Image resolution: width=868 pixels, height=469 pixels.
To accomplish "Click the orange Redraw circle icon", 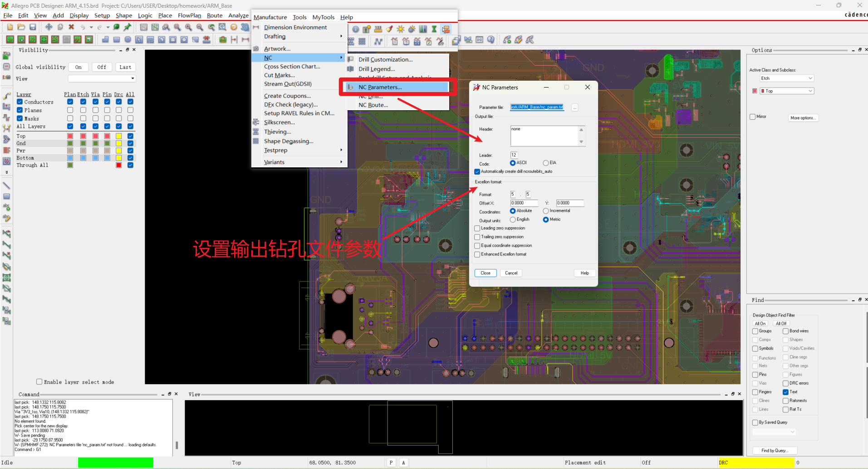I will point(234,27).
